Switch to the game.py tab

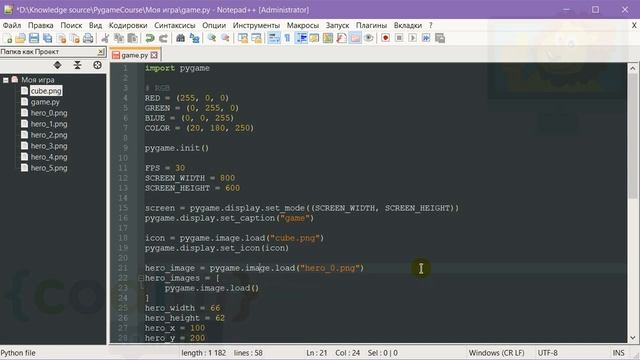134,55
